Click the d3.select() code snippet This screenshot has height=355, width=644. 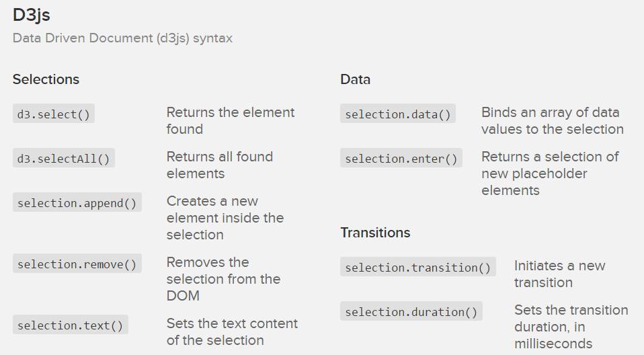[54, 114]
